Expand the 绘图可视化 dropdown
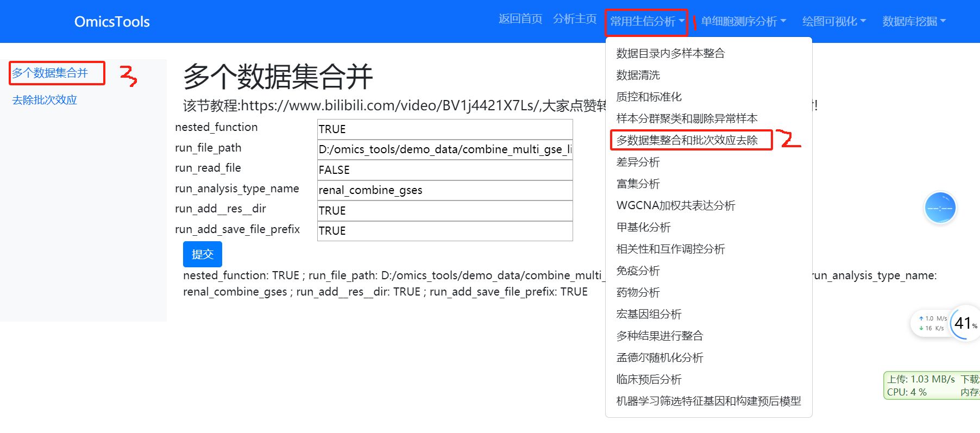The width and height of the screenshot is (980, 433). 834,22
